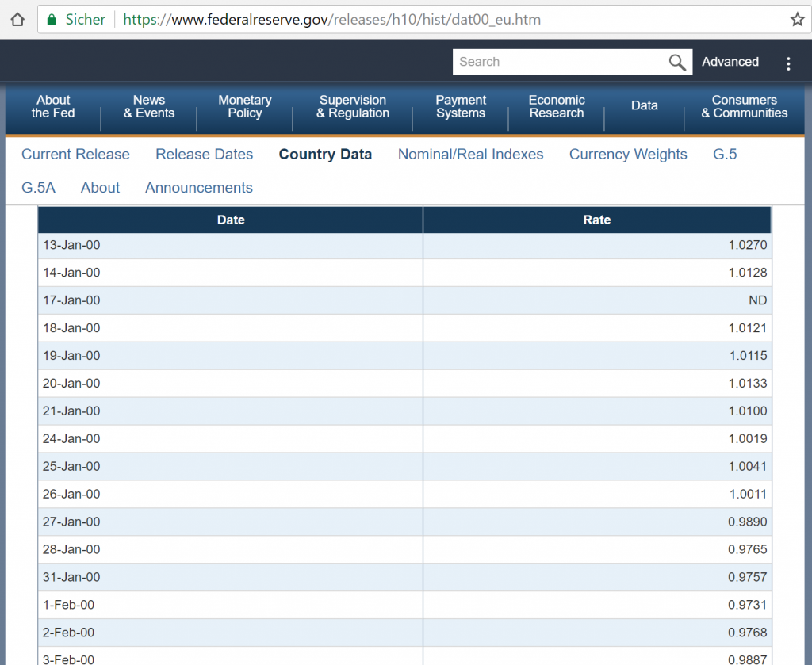Go to the Payment Systems section
812x665 pixels.
(x=461, y=106)
